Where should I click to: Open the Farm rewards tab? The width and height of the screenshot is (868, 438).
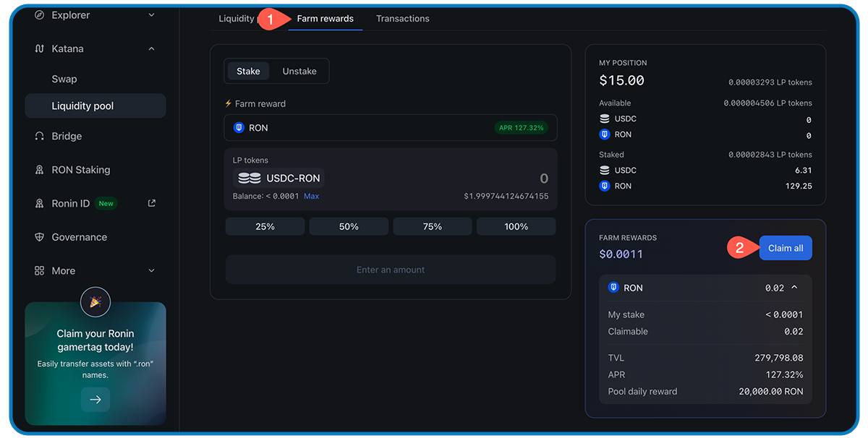pyautogui.click(x=325, y=19)
